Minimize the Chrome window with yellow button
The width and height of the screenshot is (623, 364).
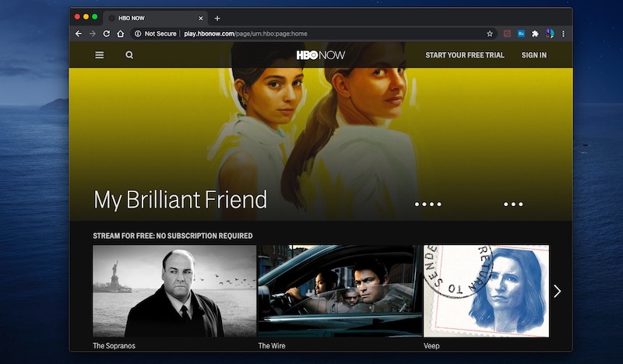(x=86, y=17)
